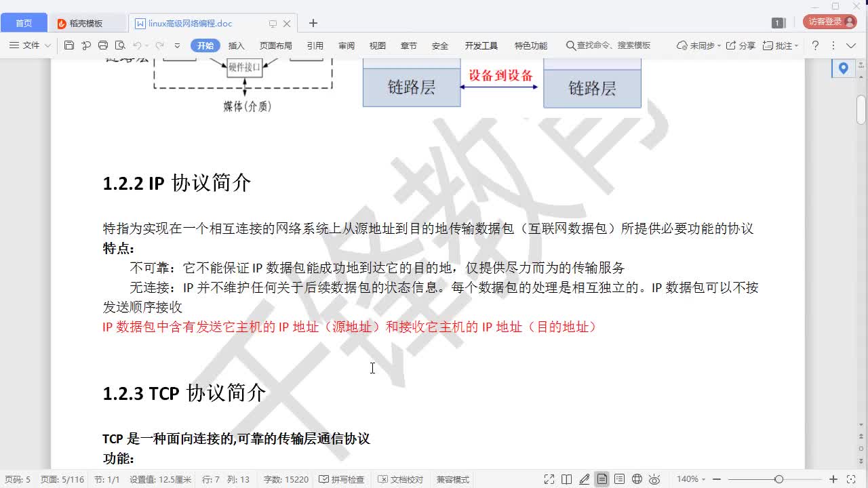Screen dimensions: 868x488
Task: Click the 访客登录 login button
Action: [829, 22]
